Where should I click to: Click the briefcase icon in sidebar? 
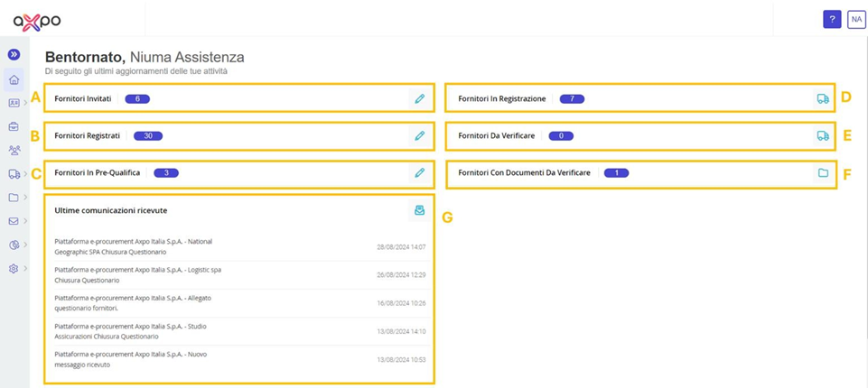point(14,126)
